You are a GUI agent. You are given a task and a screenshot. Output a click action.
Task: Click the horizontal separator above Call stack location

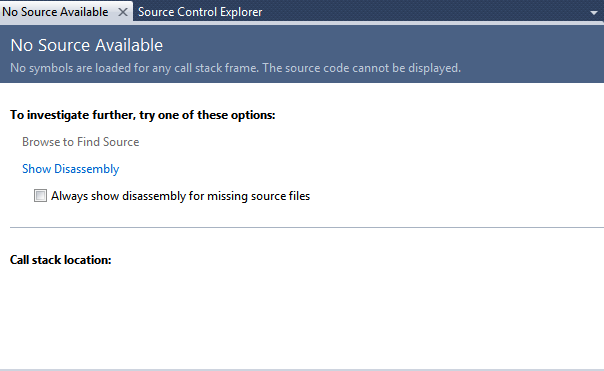coord(307,227)
